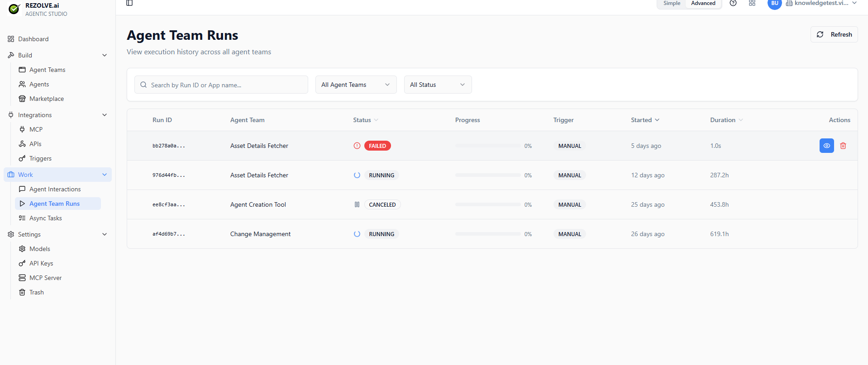Screen dimensions: 868x365
Task: Click the search magnifier icon
Action: 143,85
